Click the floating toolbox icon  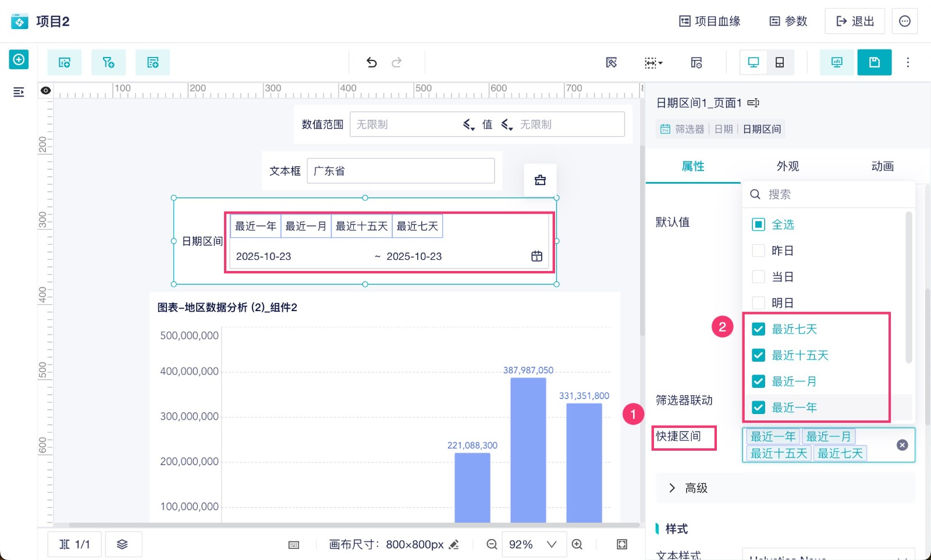tap(540, 180)
